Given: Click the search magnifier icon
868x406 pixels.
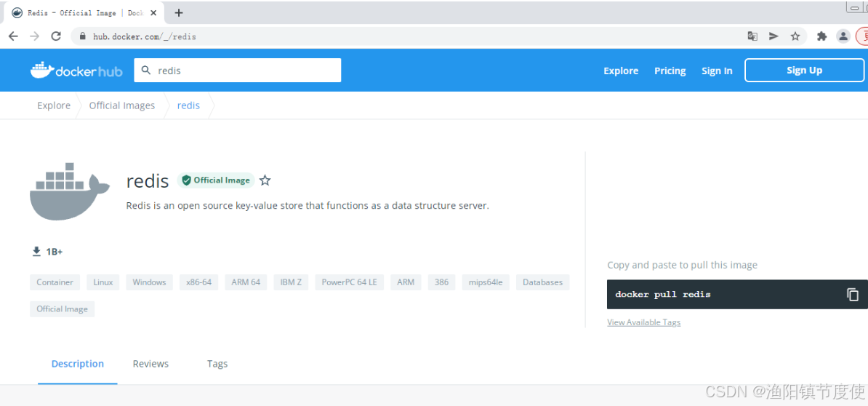Looking at the screenshot, I should pos(147,71).
